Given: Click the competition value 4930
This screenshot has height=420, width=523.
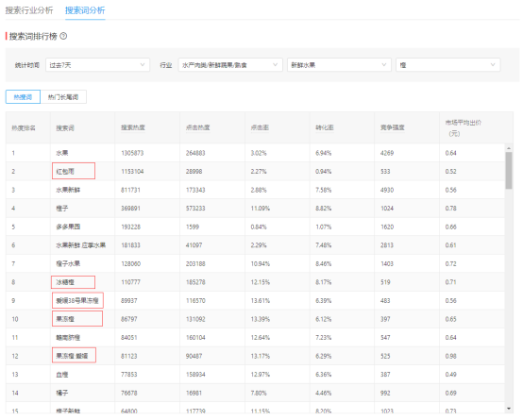Looking at the screenshot, I should point(387,190).
